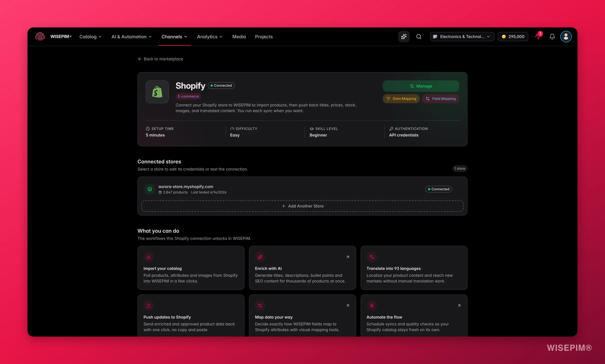Click the aurora-store storefront icon
The width and height of the screenshot is (605, 364).
point(150,189)
